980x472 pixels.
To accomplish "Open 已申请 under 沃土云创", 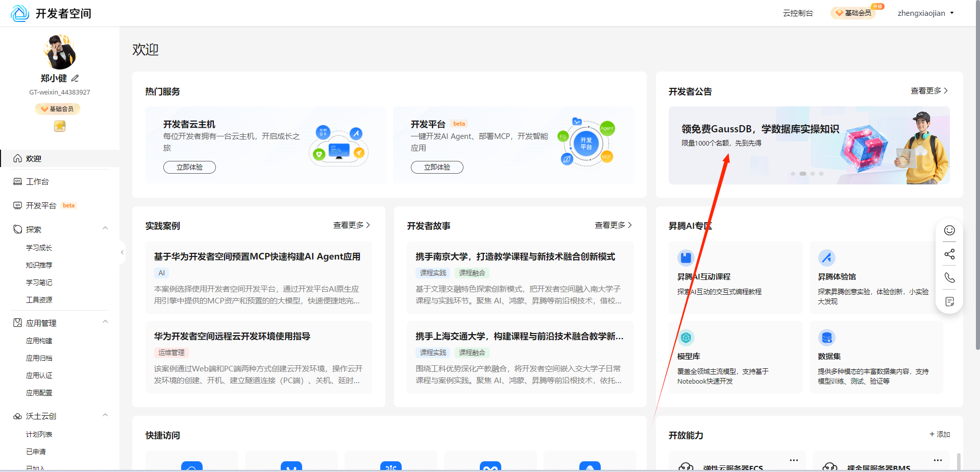I will point(36,452).
